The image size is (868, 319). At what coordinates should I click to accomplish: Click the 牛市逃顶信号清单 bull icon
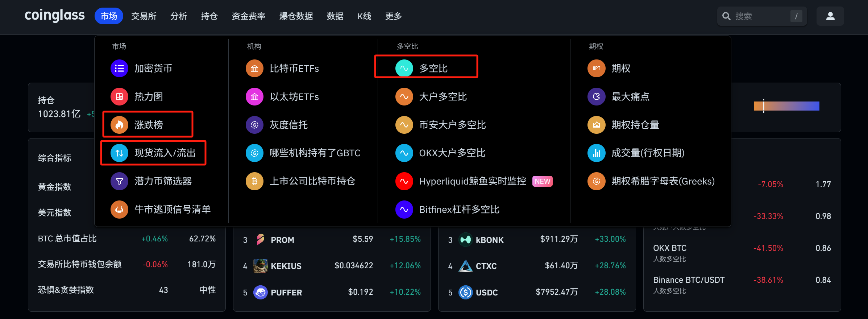pyautogui.click(x=119, y=210)
